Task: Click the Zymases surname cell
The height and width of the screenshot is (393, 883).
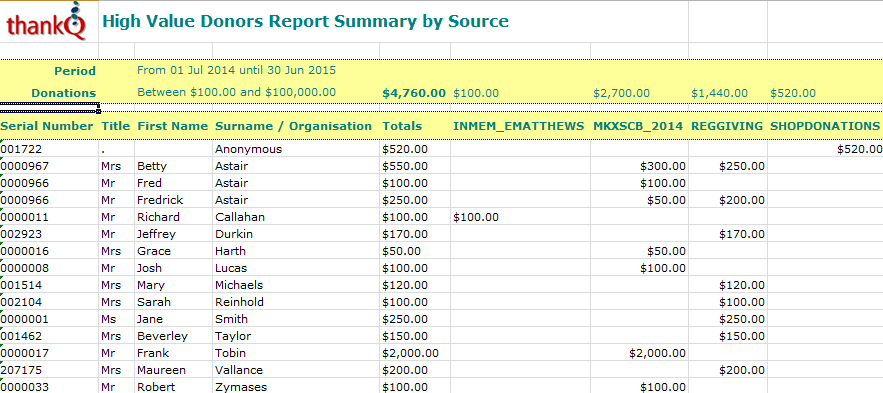Action: 241,387
